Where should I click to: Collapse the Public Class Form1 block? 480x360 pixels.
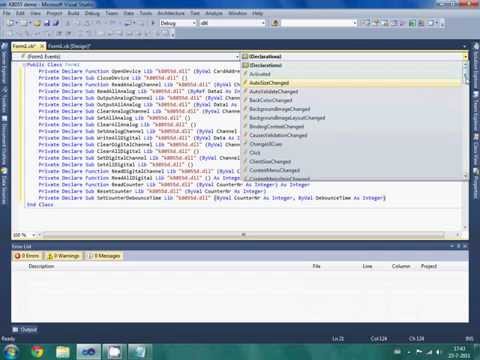pyautogui.click(x=24, y=65)
